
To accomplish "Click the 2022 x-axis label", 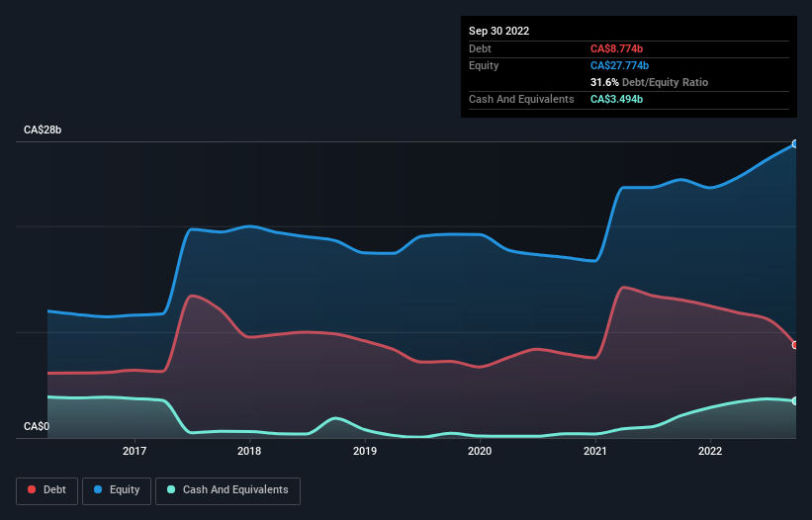I will coord(710,451).
